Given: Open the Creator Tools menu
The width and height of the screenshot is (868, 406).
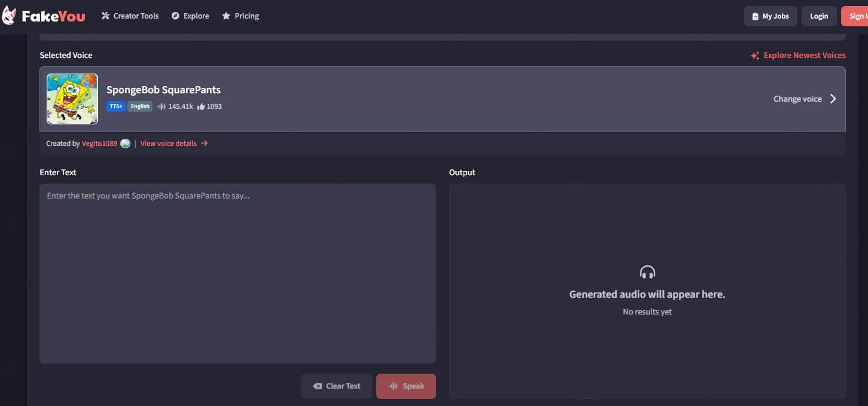Looking at the screenshot, I should (x=130, y=16).
